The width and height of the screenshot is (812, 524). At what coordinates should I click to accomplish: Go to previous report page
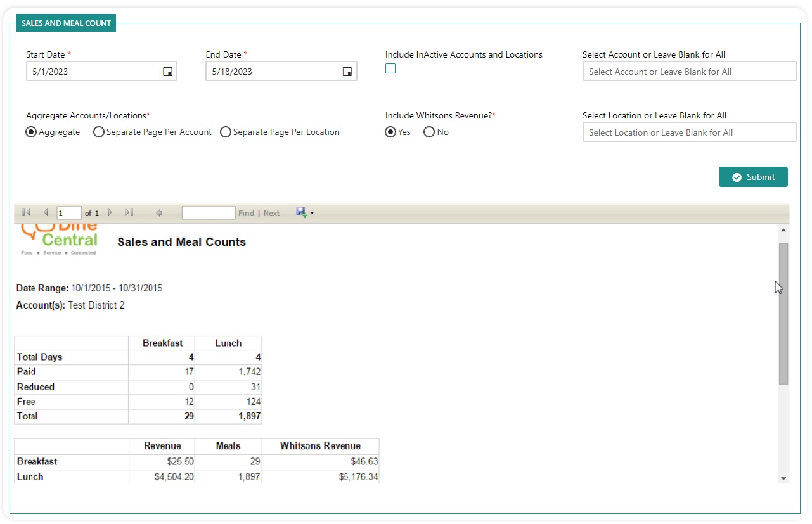tap(46, 213)
